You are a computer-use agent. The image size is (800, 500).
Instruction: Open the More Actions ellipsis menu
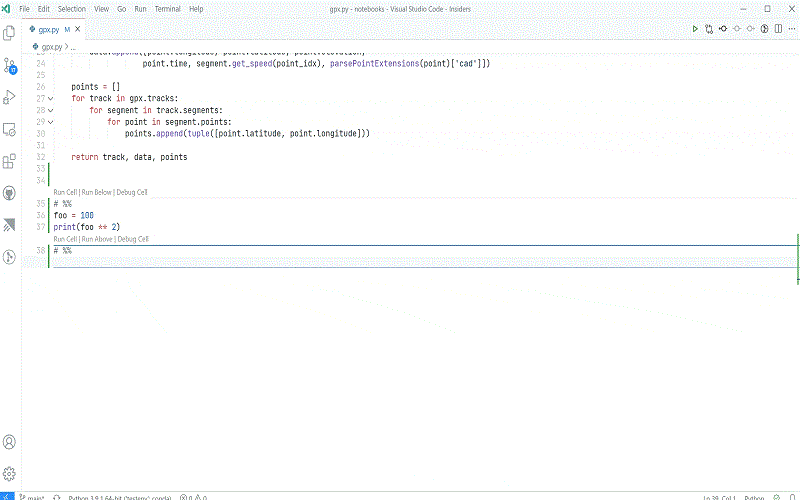(x=791, y=29)
